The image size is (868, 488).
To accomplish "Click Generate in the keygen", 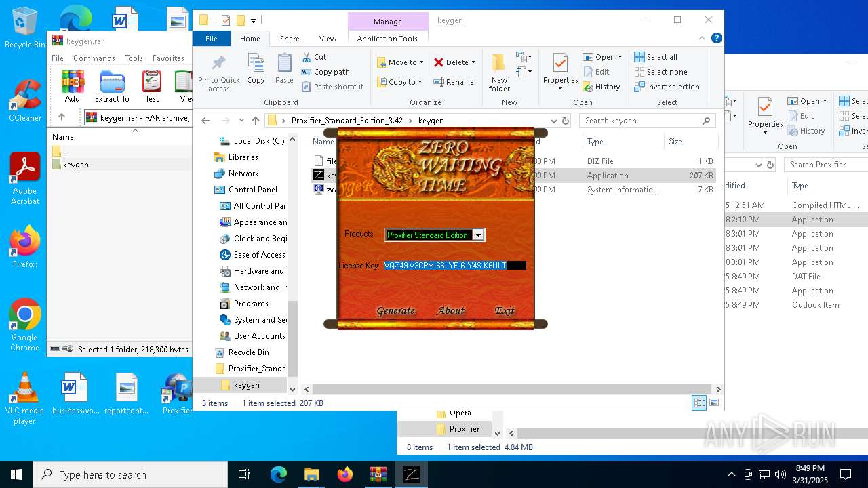I will pos(395,310).
